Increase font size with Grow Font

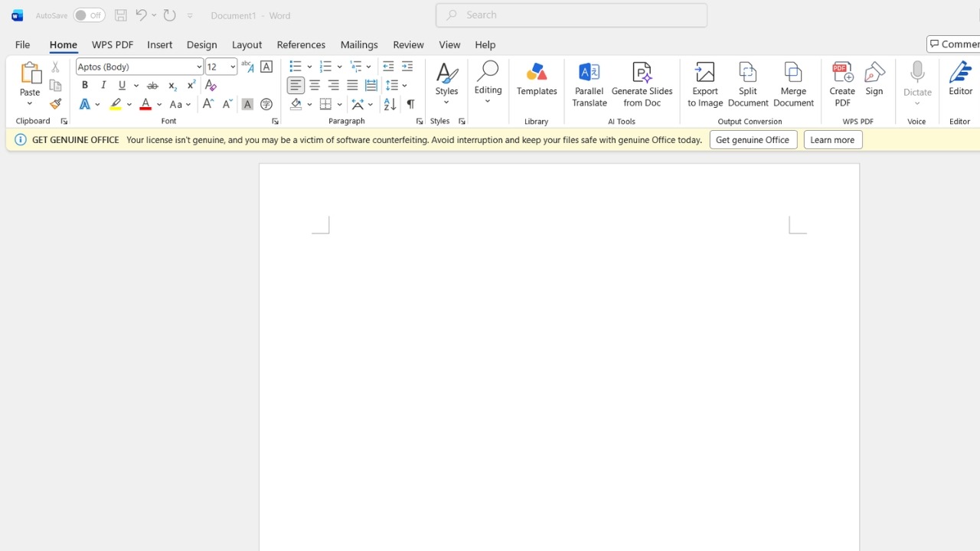tap(207, 104)
